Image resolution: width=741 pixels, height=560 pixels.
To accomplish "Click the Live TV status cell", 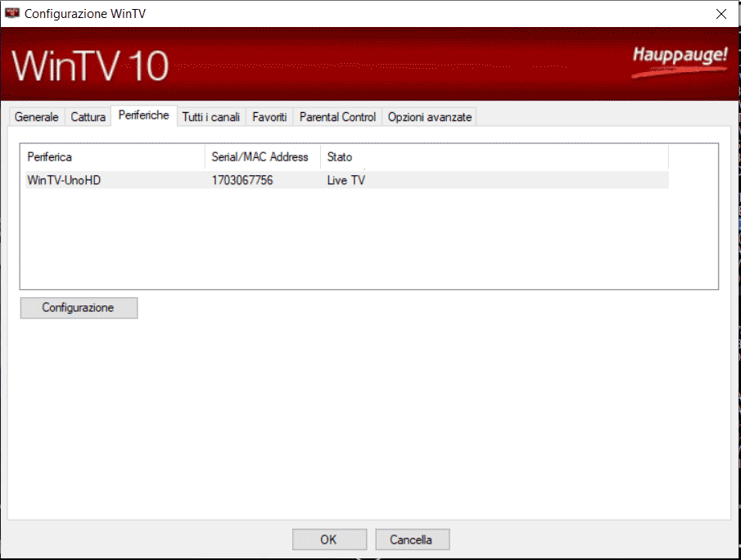I will pyautogui.click(x=346, y=180).
